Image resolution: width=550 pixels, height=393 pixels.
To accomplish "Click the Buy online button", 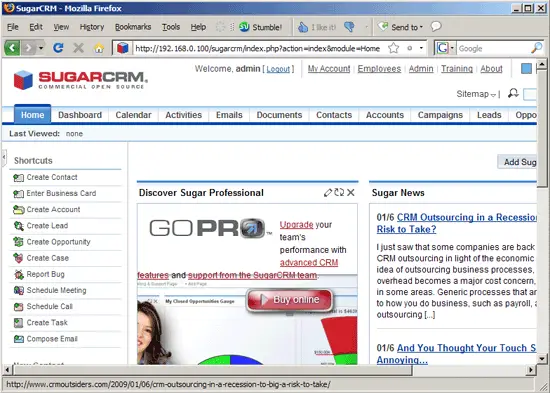I will pos(290,300).
